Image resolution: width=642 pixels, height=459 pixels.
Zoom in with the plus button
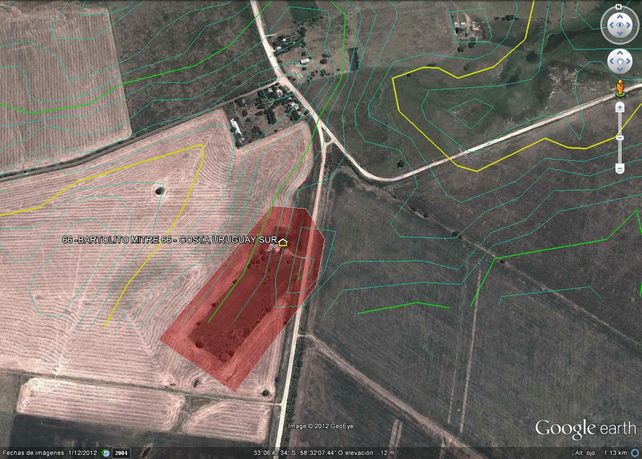(x=620, y=107)
